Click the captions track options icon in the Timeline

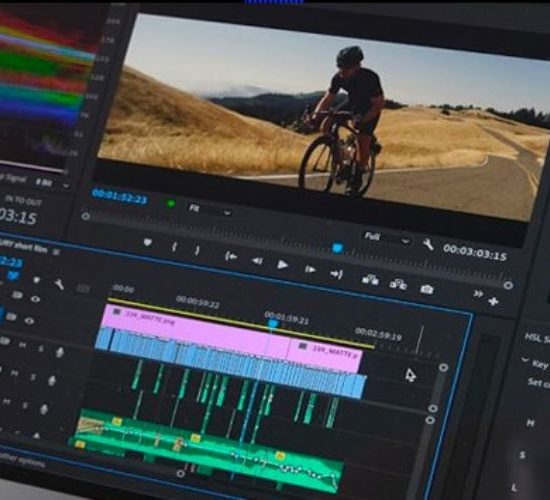(83, 288)
